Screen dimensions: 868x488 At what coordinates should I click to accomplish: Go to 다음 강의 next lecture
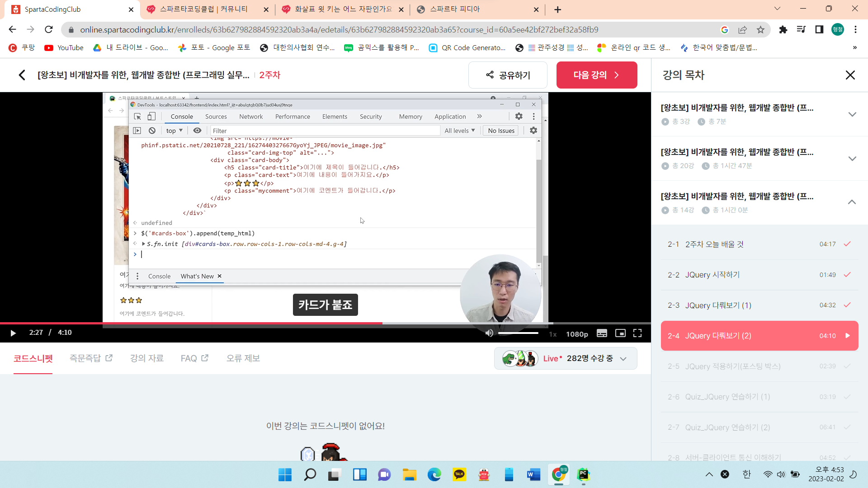597,75
